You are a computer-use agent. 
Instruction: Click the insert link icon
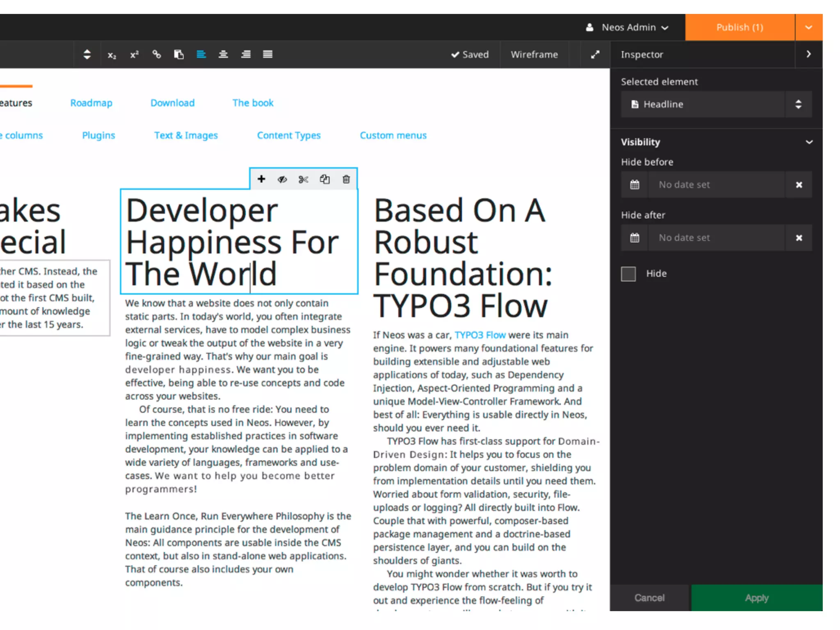click(157, 55)
